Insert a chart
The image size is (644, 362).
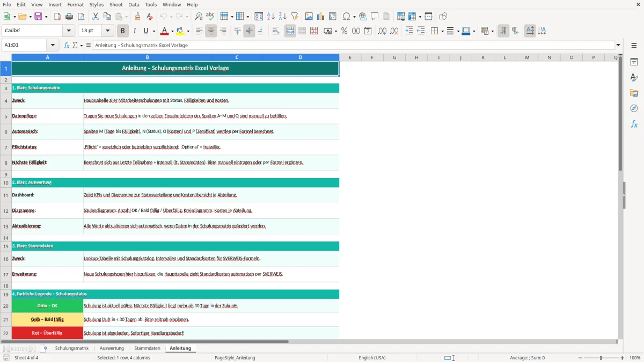(x=321, y=17)
